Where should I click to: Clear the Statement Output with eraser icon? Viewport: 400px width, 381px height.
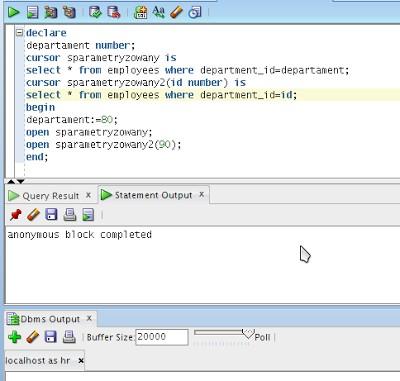click(33, 215)
